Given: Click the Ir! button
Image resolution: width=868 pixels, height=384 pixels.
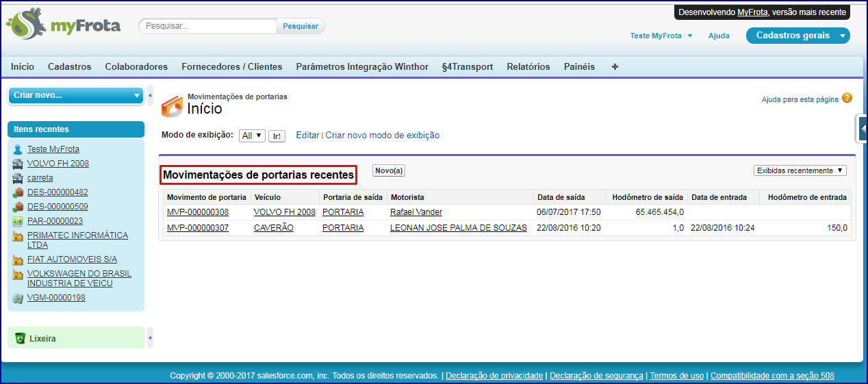Looking at the screenshot, I should coord(277,136).
